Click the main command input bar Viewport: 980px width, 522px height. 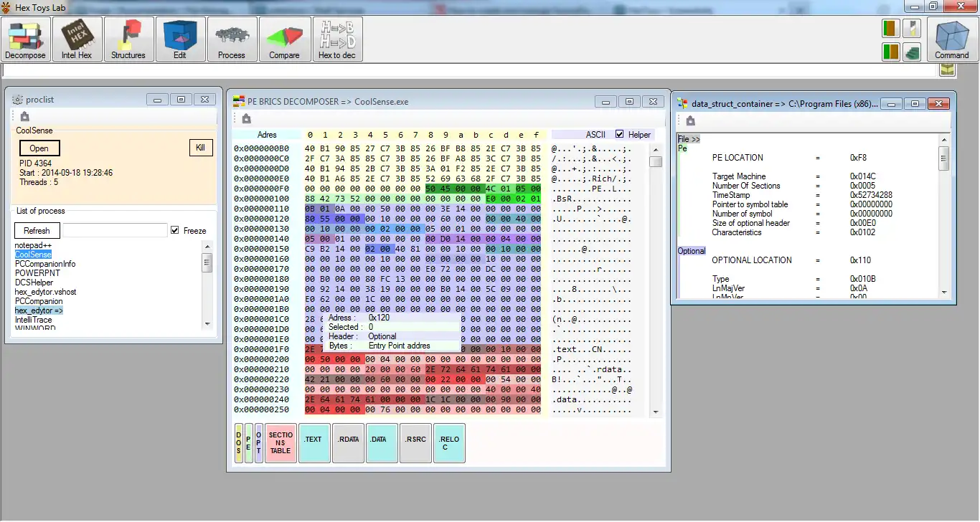pyautogui.click(x=471, y=70)
